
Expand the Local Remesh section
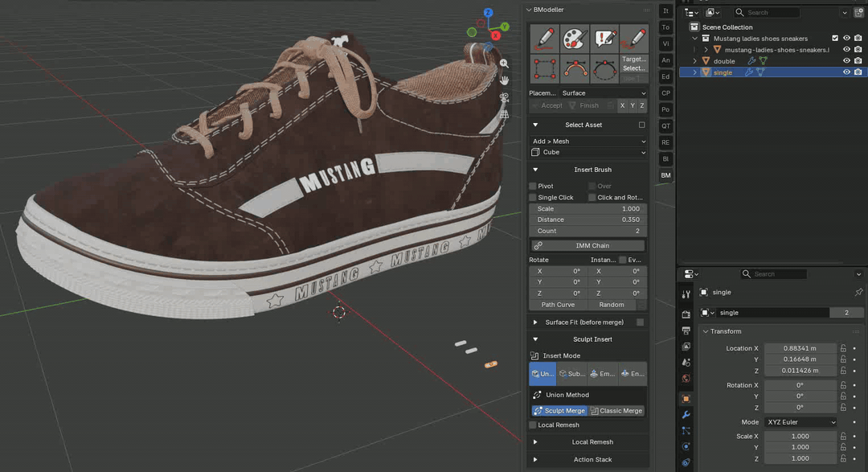[535, 442]
